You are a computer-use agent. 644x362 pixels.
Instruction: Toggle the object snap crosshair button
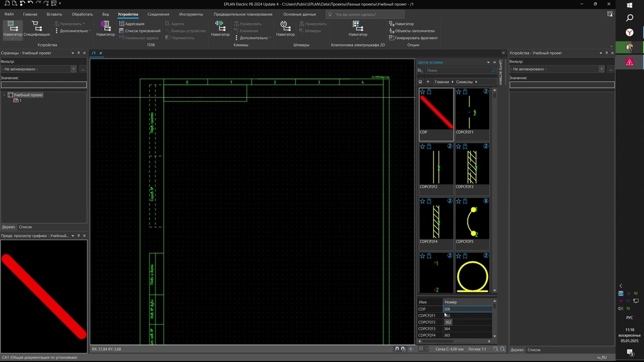tap(411, 349)
